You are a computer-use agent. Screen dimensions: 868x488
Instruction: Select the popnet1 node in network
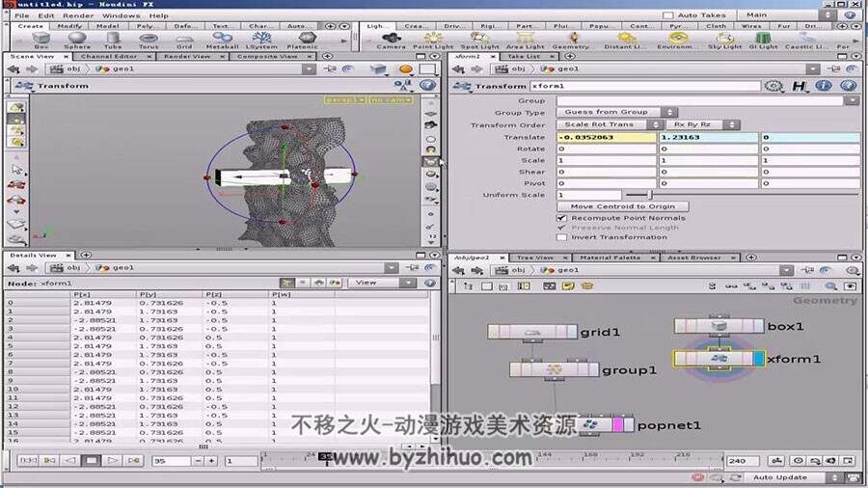click(606, 425)
